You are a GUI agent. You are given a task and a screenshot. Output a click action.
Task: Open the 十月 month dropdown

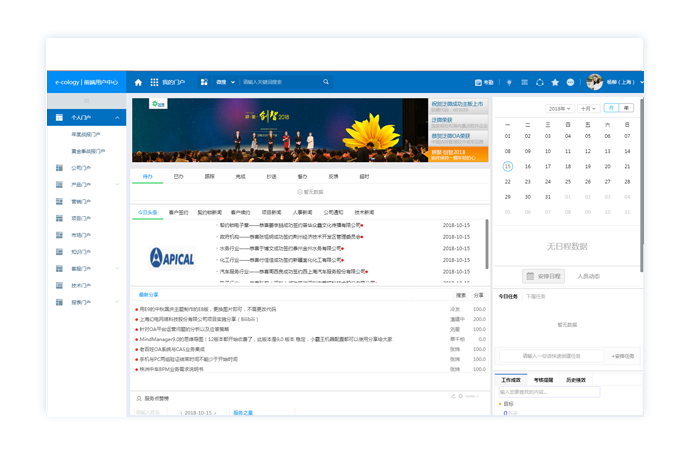[588, 109]
